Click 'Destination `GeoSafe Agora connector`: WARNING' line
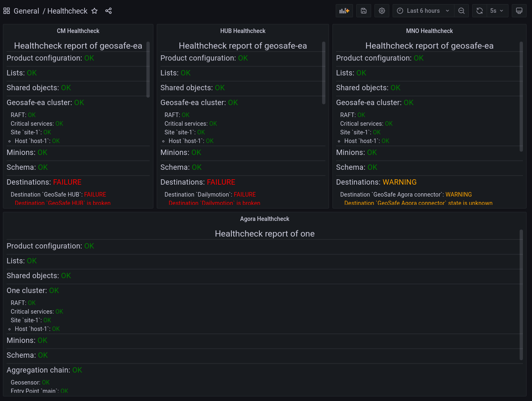 (406, 195)
